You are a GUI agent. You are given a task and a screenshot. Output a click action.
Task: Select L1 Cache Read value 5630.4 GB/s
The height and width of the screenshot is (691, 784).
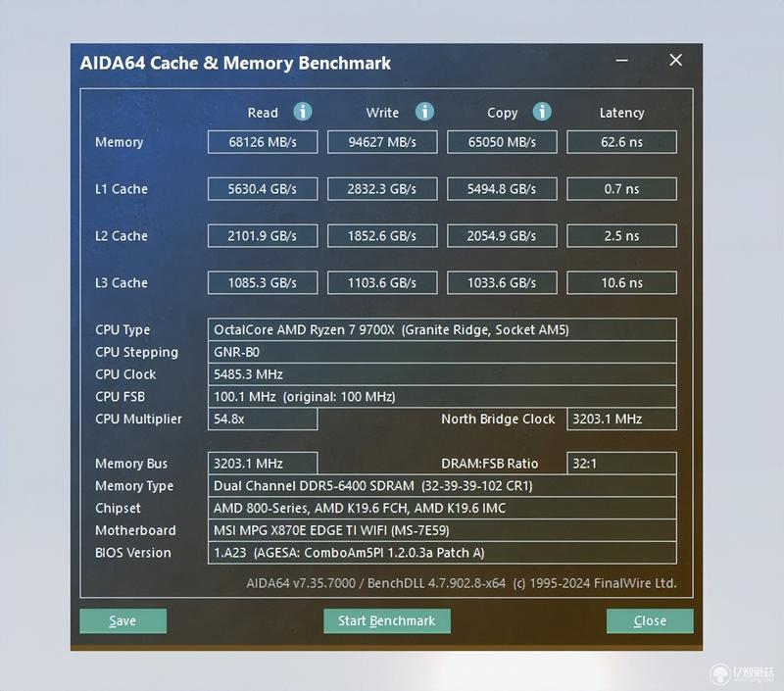pyautogui.click(x=263, y=189)
